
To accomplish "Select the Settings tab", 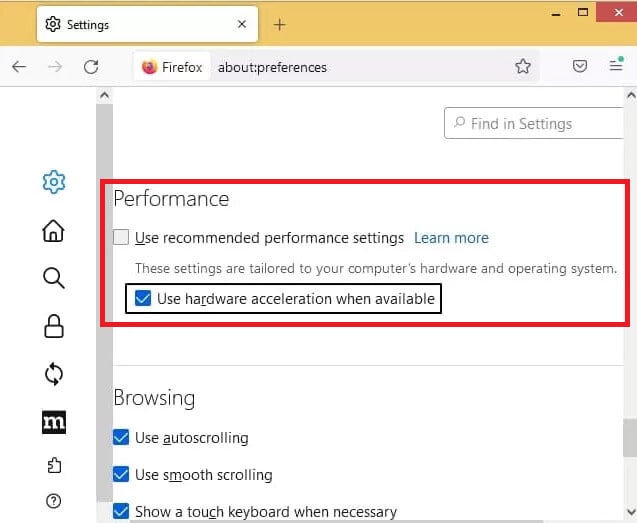I will pyautogui.click(x=147, y=24).
